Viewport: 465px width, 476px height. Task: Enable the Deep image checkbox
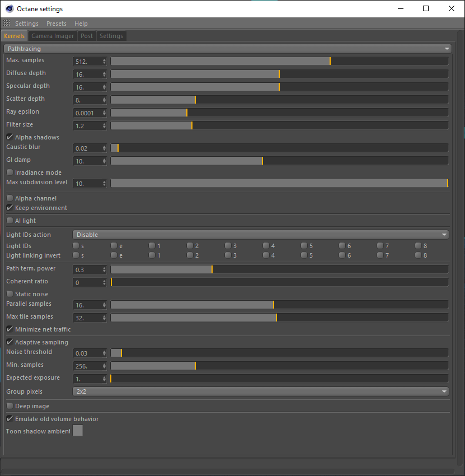pos(10,406)
